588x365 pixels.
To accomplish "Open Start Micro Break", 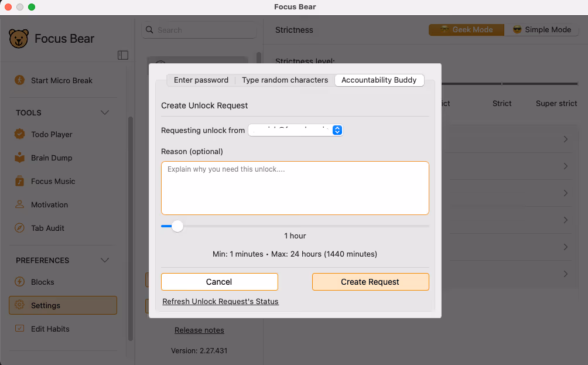I will [x=63, y=80].
